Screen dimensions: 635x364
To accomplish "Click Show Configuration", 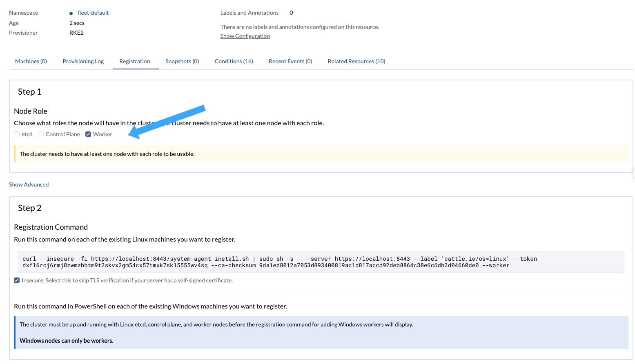I will tap(245, 36).
